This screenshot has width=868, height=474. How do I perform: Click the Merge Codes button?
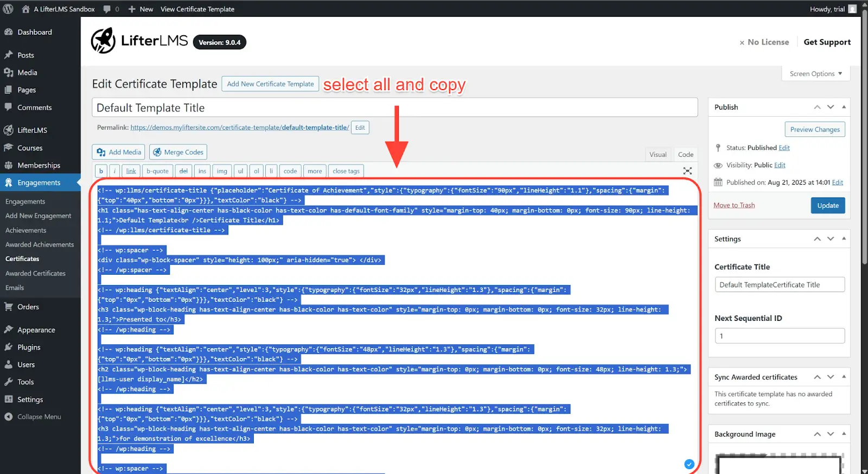click(x=178, y=152)
